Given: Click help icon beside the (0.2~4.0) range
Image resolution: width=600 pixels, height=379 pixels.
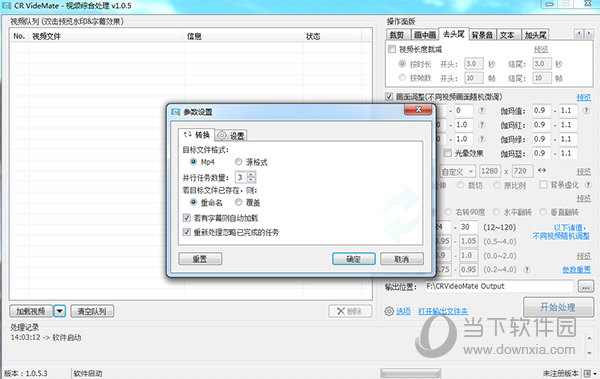Looking at the screenshot, I should coord(527,269).
